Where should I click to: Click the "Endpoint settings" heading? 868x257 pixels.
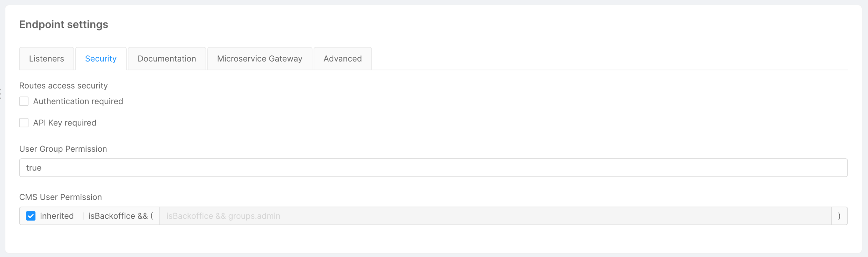[63, 24]
